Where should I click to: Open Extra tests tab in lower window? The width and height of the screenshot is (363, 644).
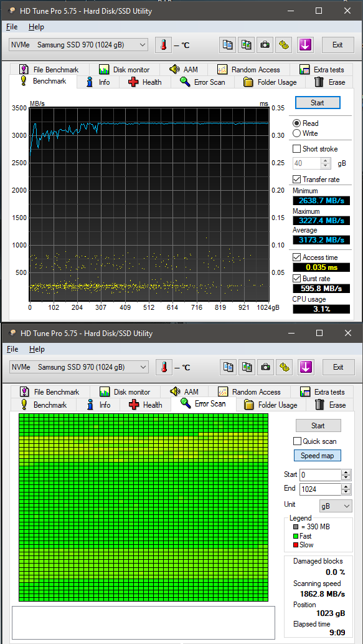(323, 392)
